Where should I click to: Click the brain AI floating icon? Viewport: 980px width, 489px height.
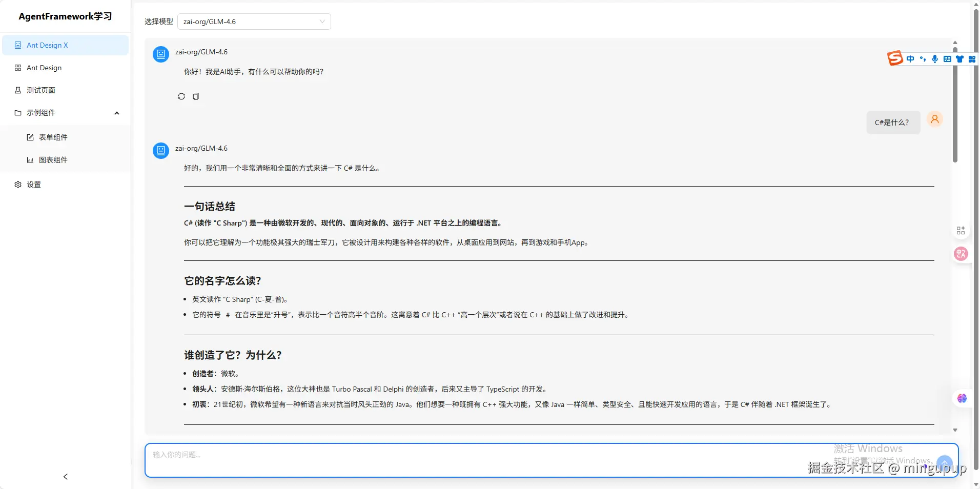coord(962,398)
